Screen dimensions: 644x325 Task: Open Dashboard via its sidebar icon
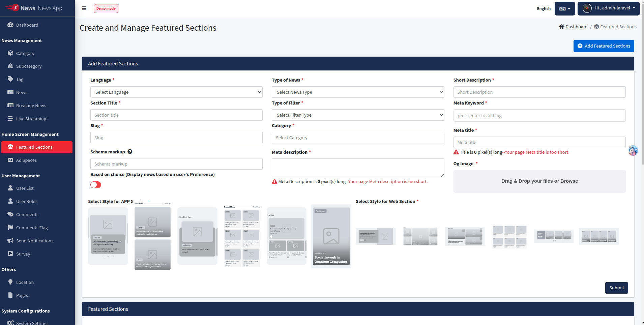pos(10,25)
